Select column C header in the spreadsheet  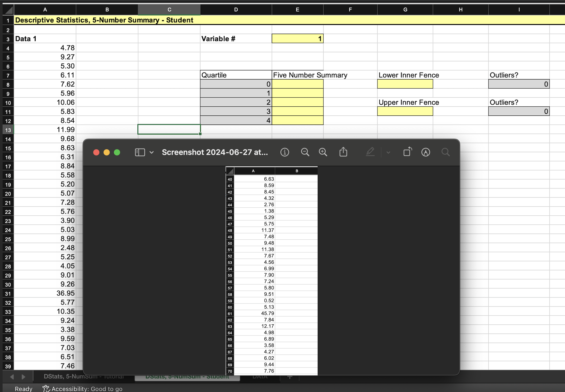click(169, 10)
